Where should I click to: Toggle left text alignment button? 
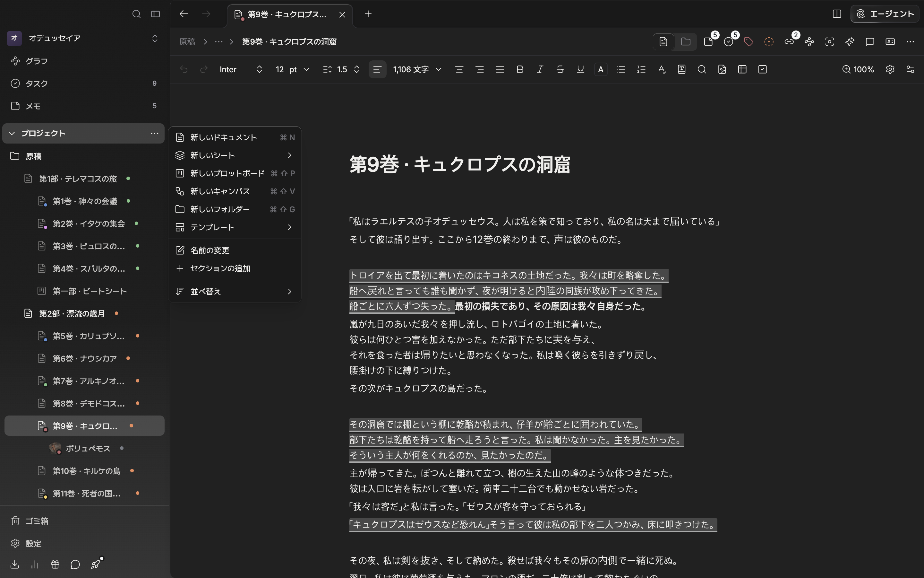pyautogui.click(x=377, y=69)
